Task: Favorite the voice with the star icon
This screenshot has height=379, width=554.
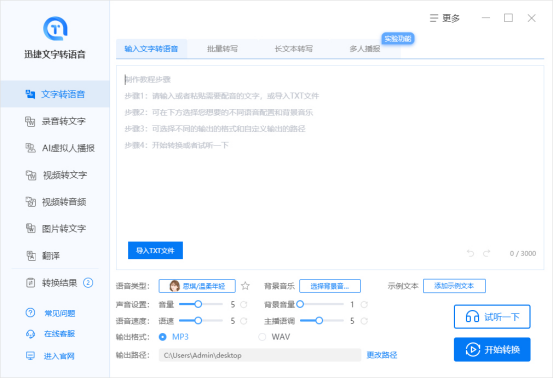Action: [245, 286]
